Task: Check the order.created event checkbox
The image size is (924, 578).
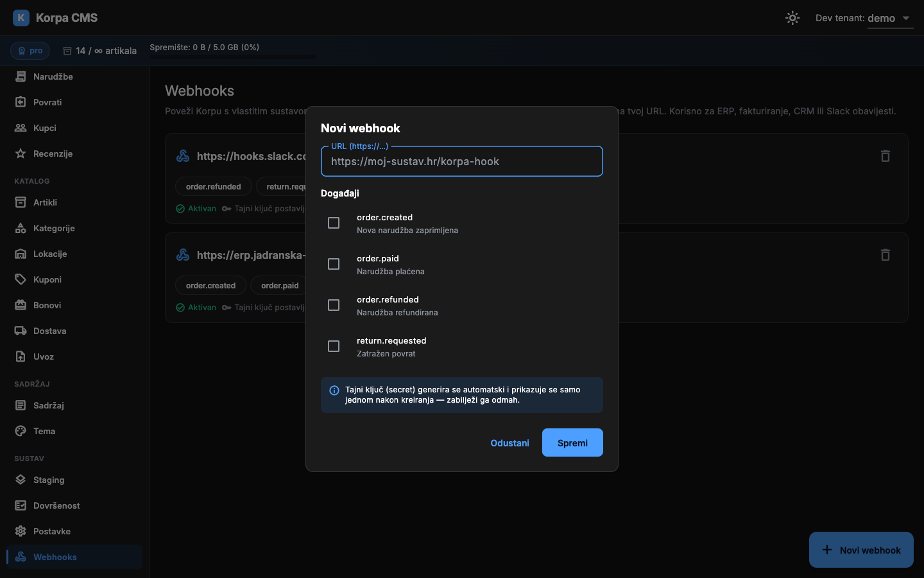Action: tap(334, 223)
